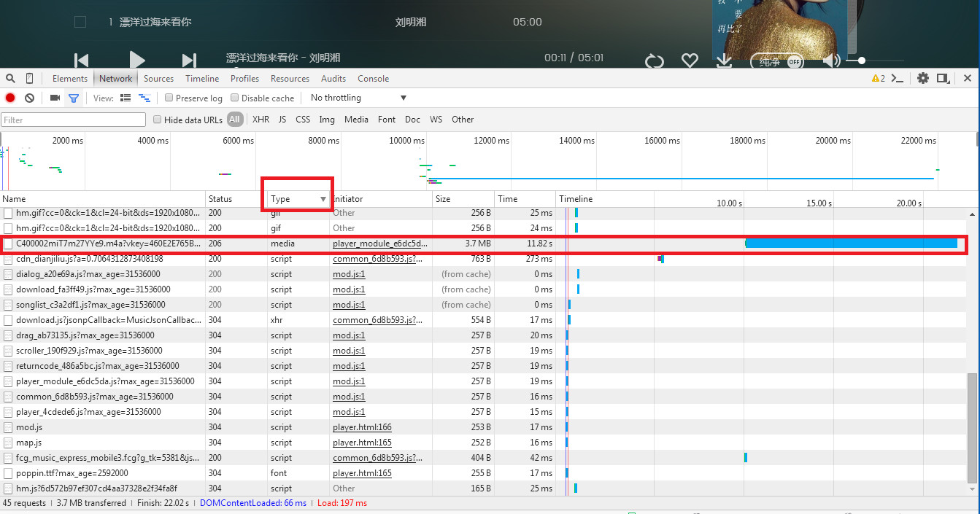The width and height of the screenshot is (980, 514).
Task: Open the Console tab
Action: coord(373,79)
